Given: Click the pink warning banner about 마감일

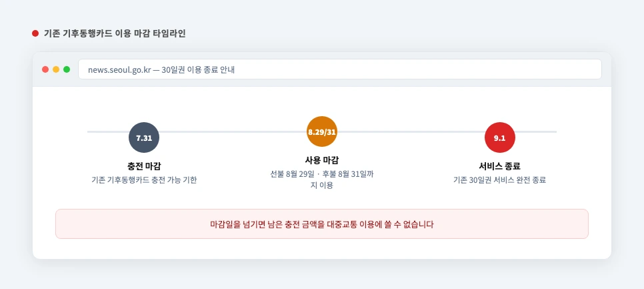Looking at the screenshot, I should pyautogui.click(x=322, y=224).
